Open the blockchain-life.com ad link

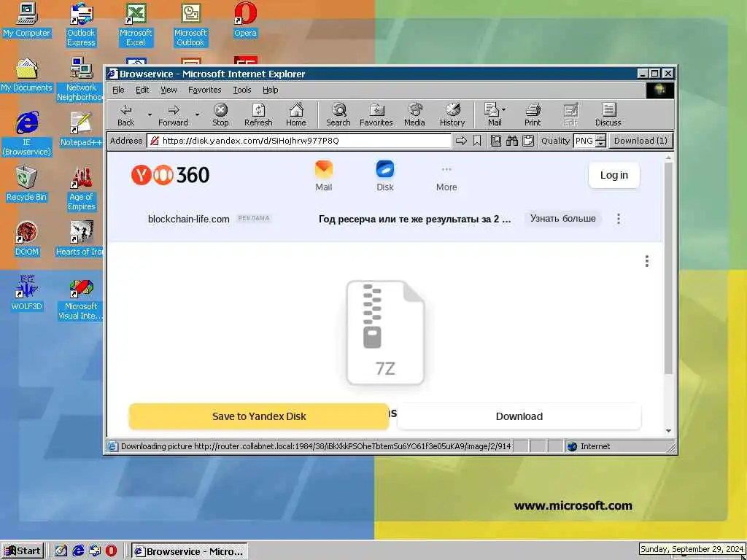189,219
